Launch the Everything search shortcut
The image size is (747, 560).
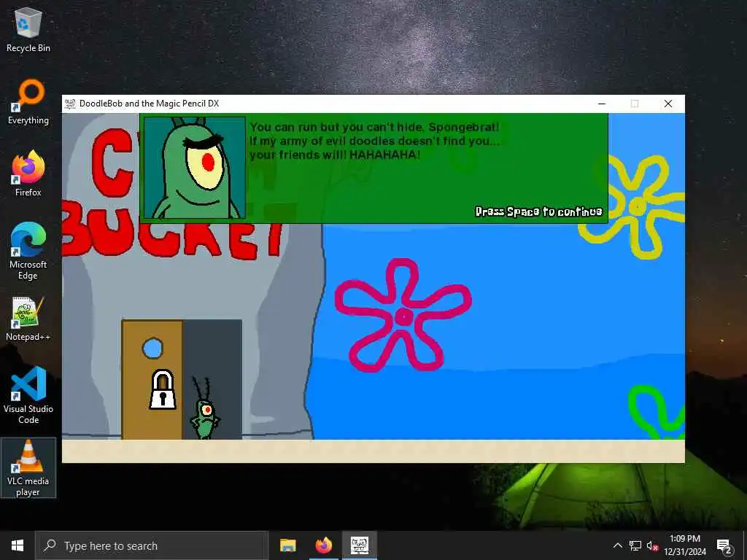click(x=28, y=102)
